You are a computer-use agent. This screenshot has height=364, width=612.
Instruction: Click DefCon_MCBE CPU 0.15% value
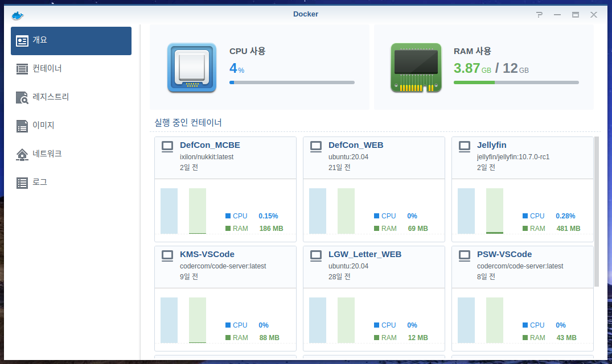pyautogui.click(x=268, y=216)
